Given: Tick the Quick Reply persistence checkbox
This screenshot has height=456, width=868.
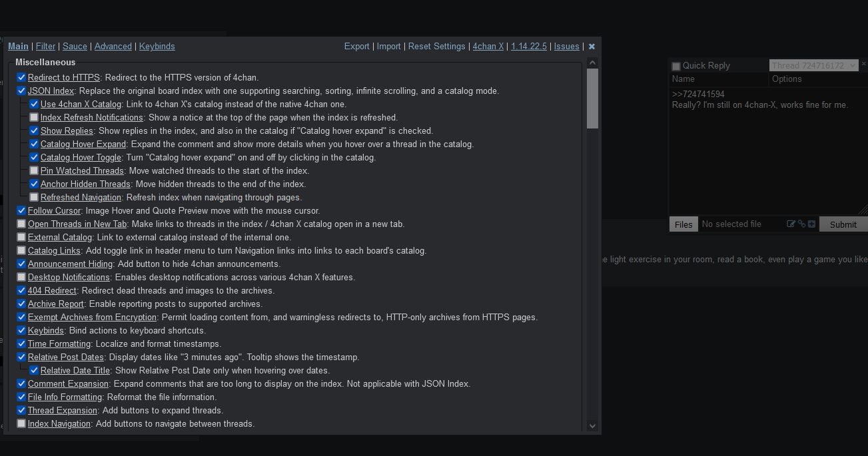Looking at the screenshot, I should 676,66.
